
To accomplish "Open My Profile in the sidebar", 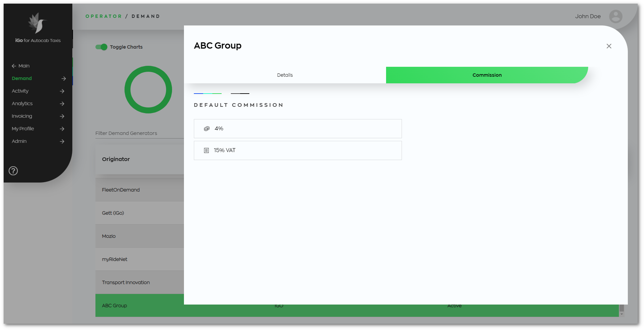I will 23,129.
